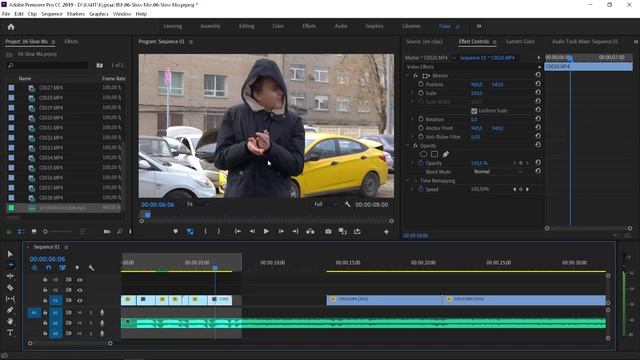Select the Selection tool arrow
This screenshot has width=640, height=360.
click(x=10, y=254)
